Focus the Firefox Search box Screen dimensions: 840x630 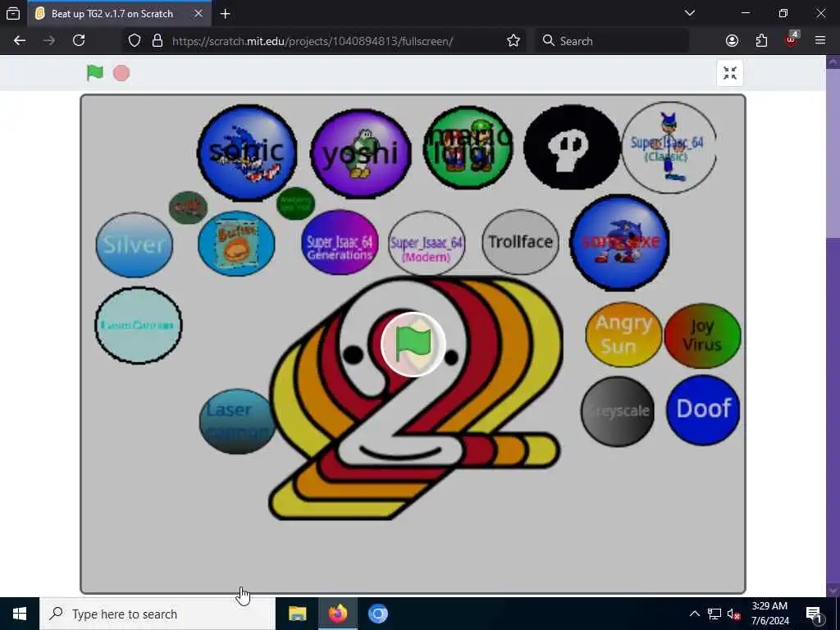click(x=612, y=41)
